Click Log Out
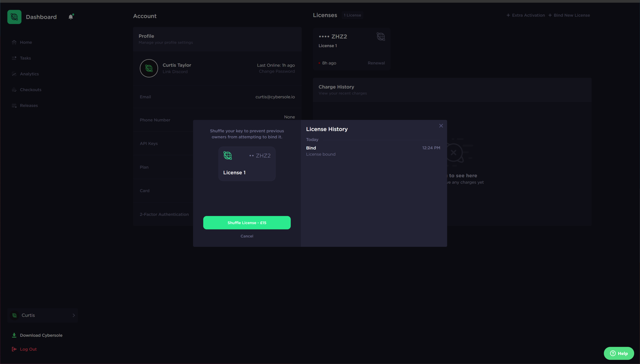Viewport: 640px width, 364px height. click(28, 349)
